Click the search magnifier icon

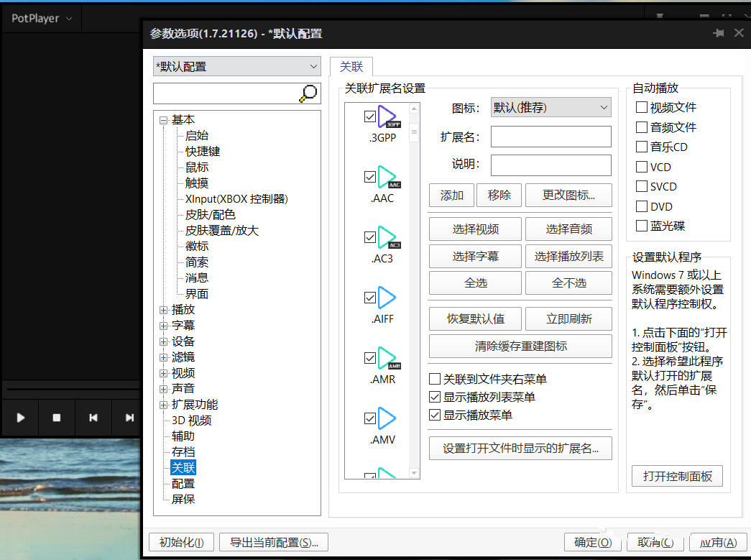point(308,93)
